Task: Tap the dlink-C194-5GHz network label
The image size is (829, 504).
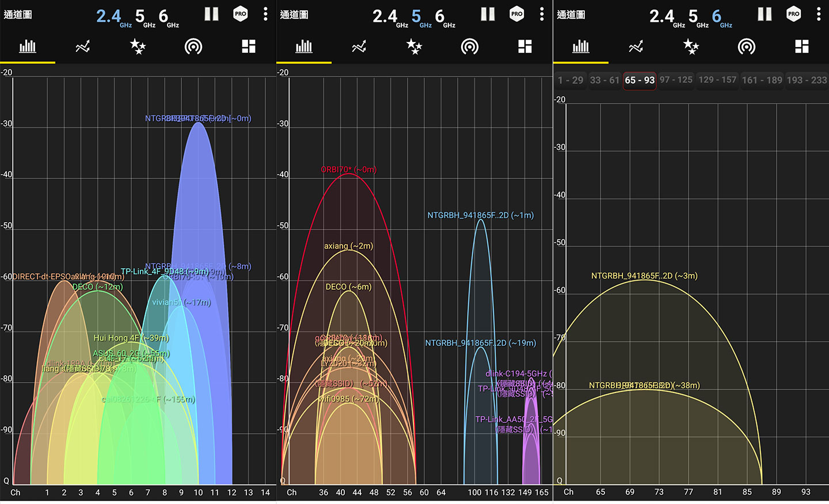Action: click(x=516, y=373)
